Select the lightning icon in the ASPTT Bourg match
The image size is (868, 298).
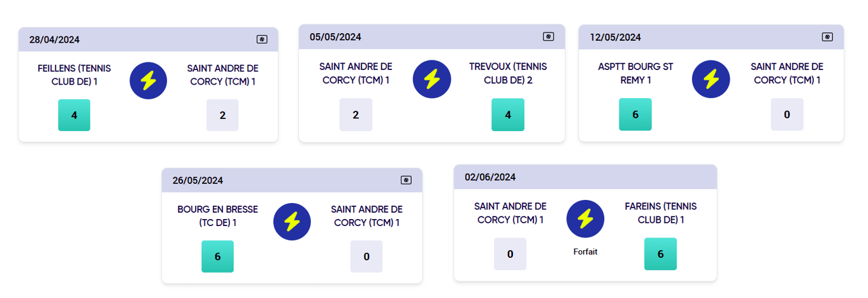pyautogui.click(x=711, y=79)
